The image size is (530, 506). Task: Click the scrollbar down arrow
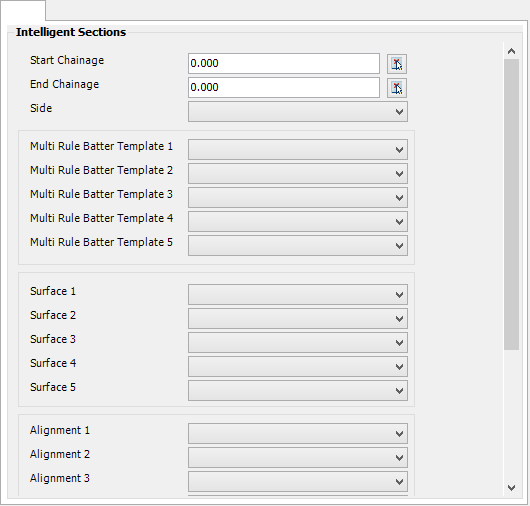click(x=511, y=488)
